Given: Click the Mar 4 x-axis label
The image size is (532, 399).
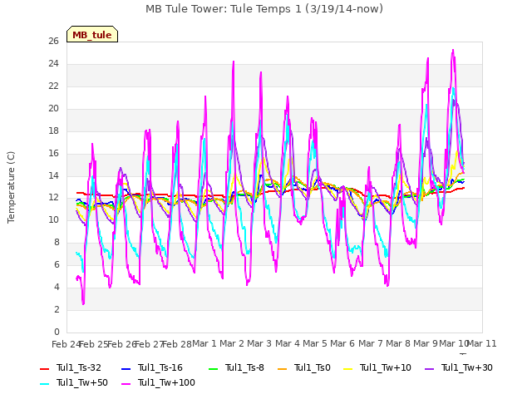Looking at the screenshot, I should click(288, 343).
